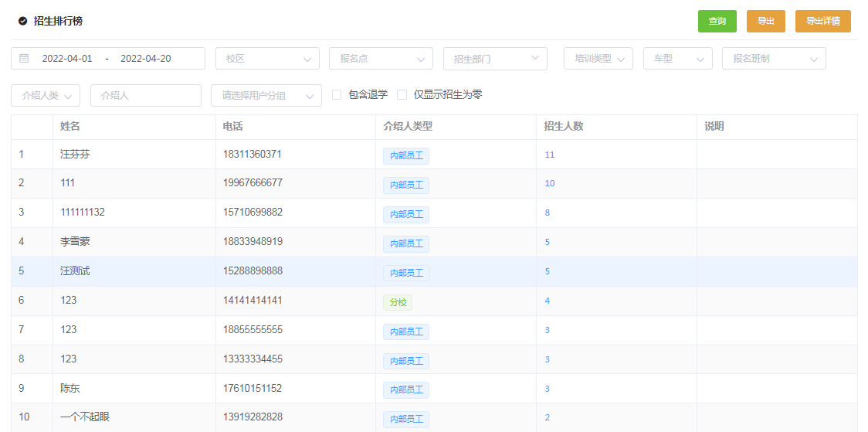
Task: Open enrollment count 5 for 李雪蒙
Action: pos(548,242)
